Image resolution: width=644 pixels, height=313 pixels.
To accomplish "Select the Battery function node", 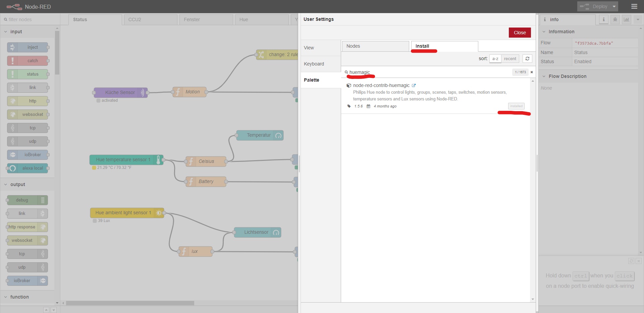I will [x=206, y=181].
